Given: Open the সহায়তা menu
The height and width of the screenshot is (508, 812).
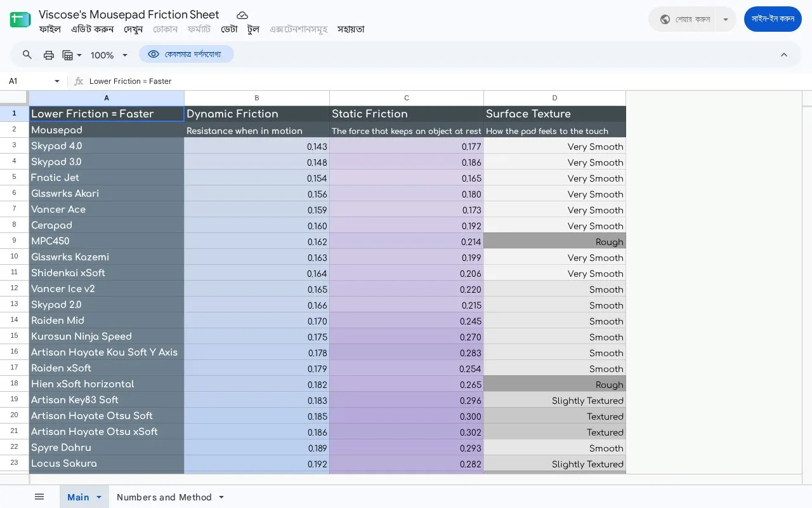Looking at the screenshot, I should click(351, 29).
